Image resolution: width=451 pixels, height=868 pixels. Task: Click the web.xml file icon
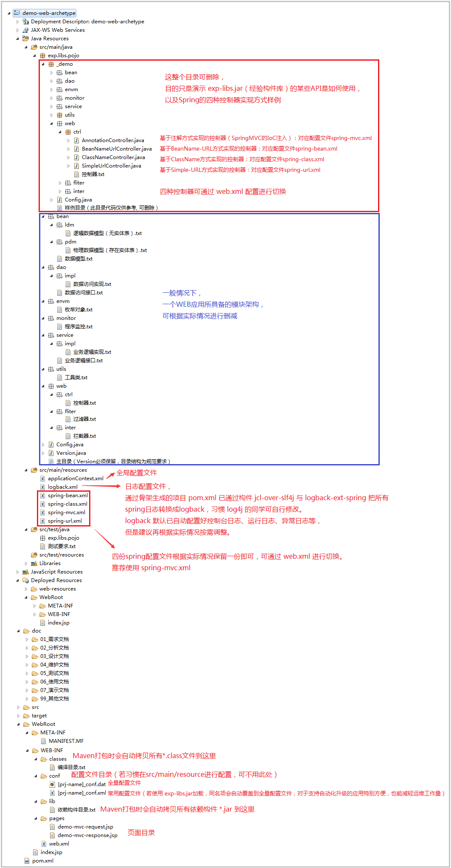click(44, 844)
